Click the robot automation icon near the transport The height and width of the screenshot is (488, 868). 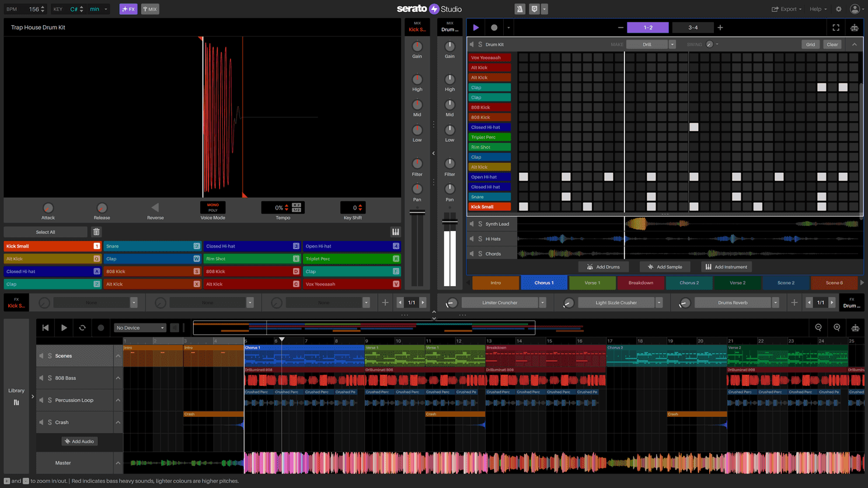(855, 27)
